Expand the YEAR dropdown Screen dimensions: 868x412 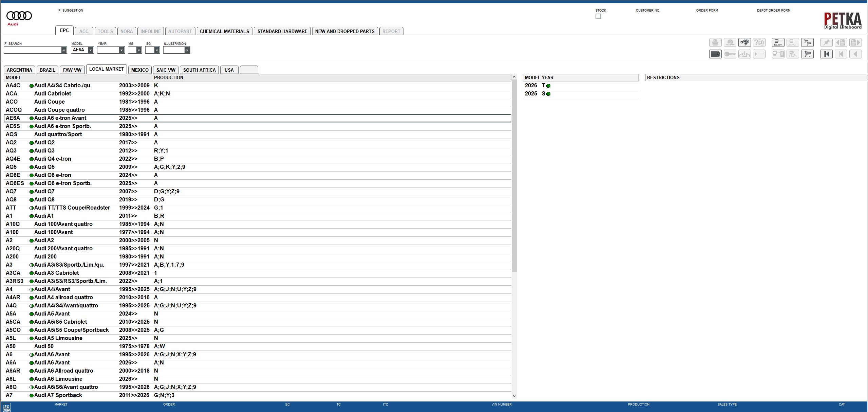click(x=121, y=50)
